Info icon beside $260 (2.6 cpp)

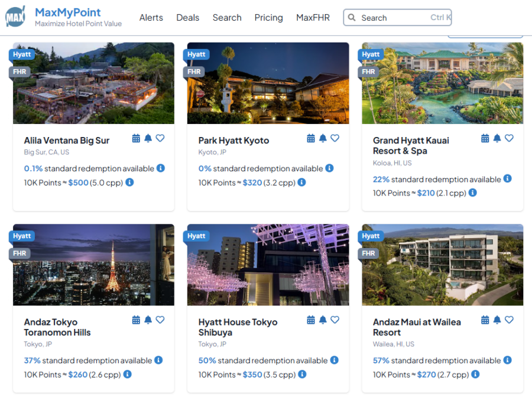(127, 375)
